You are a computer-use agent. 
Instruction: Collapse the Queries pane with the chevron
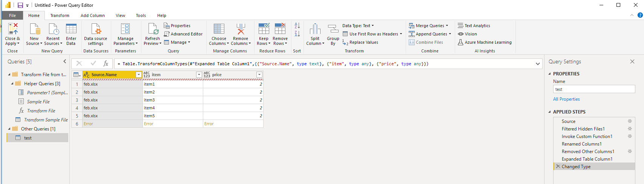(65, 61)
